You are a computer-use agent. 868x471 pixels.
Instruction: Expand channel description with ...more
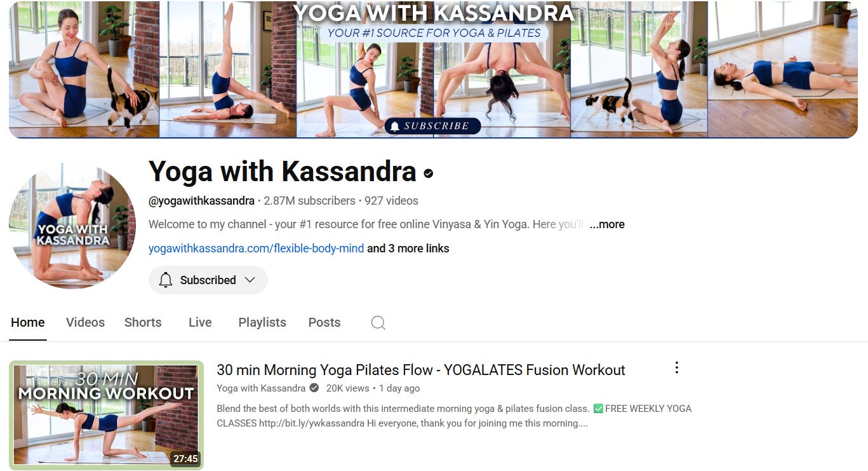607,224
